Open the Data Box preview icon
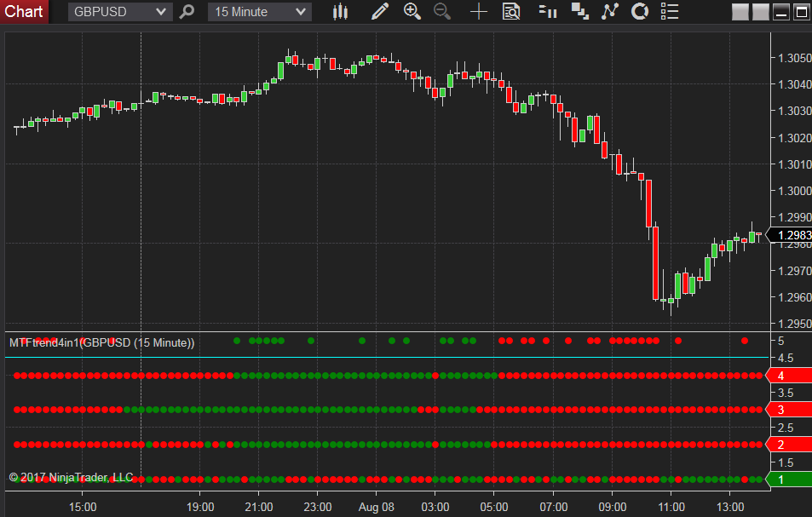The width and height of the screenshot is (812, 517). pos(511,12)
